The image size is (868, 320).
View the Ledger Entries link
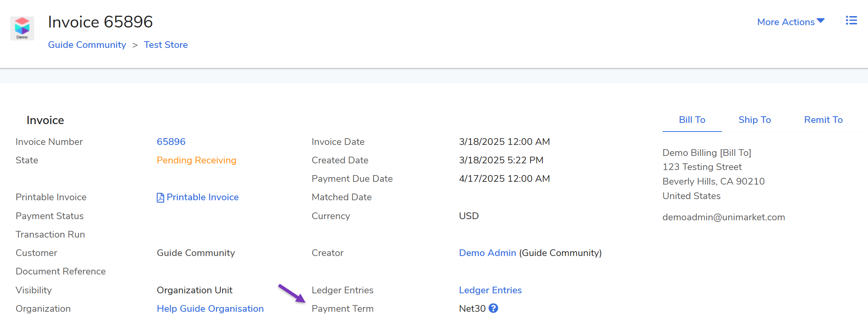click(x=490, y=290)
